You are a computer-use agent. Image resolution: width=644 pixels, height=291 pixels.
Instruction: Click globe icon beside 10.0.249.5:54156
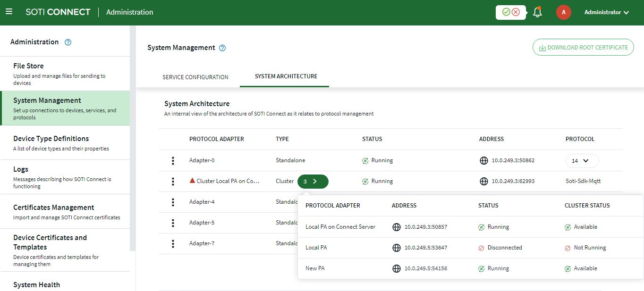pyautogui.click(x=397, y=268)
